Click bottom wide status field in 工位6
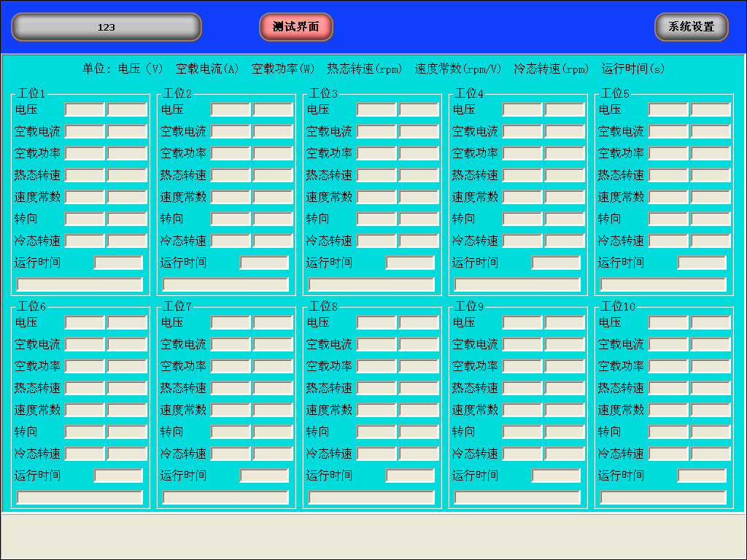 [x=80, y=497]
